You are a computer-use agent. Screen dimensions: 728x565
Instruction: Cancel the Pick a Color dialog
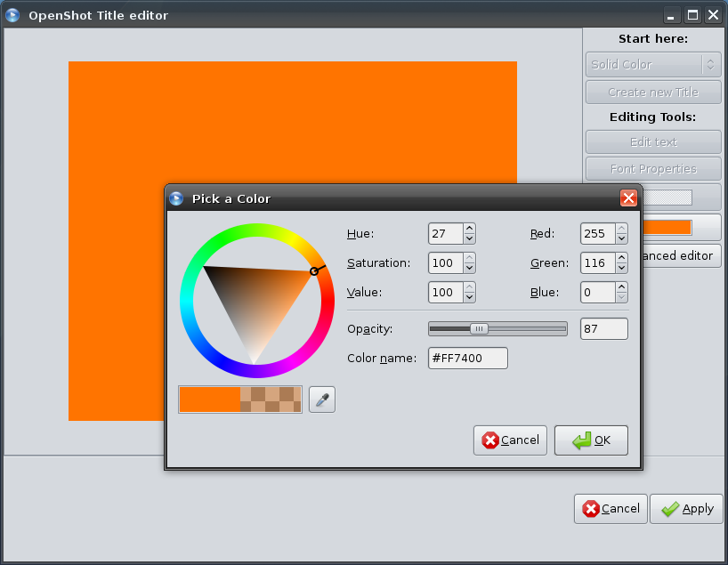(x=511, y=440)
